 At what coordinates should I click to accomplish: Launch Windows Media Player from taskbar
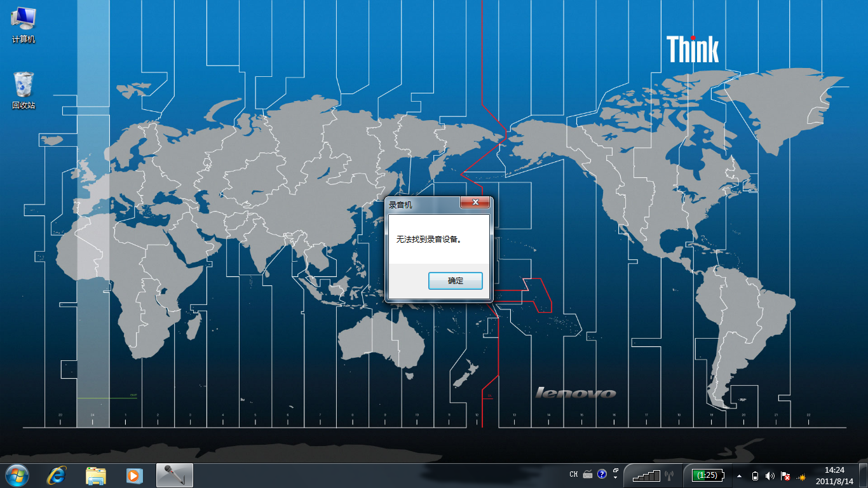coord(134,475)
